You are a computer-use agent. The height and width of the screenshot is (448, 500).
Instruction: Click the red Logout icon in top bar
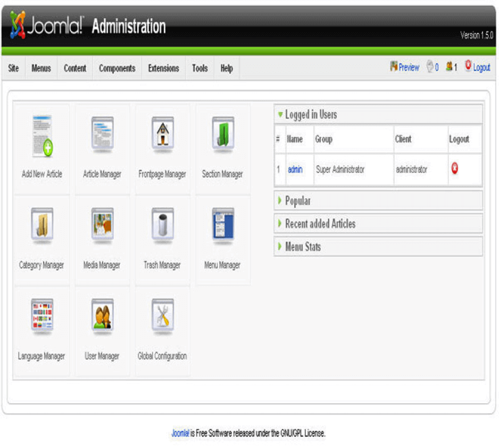pyautogui.click(x=468, y=65)
